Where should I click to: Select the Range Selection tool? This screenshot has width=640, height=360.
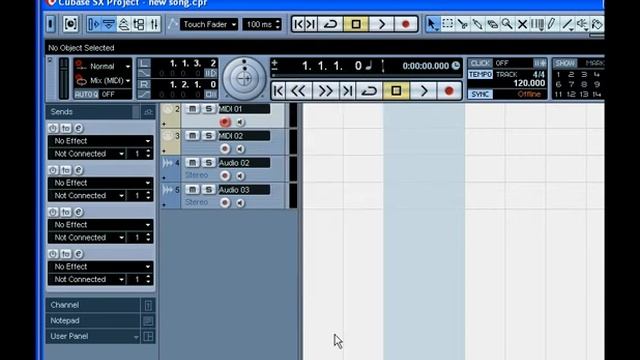(x=448, y=24)
